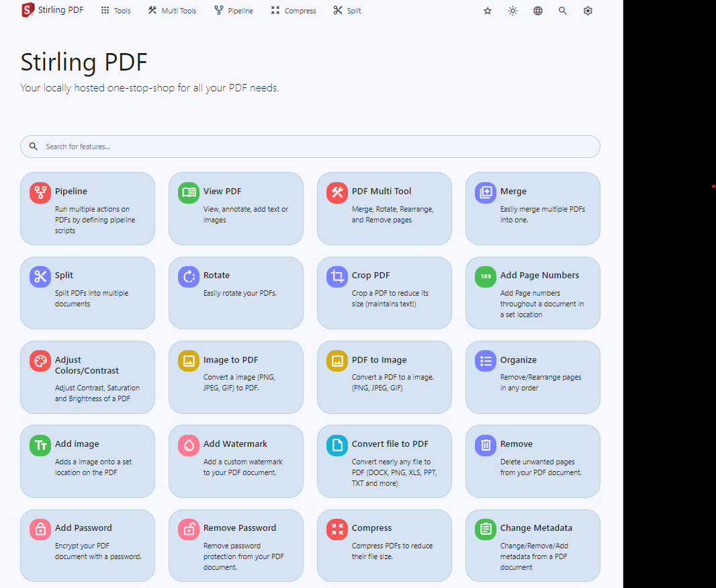Click the red Pipeline card icon

pyautogui.click(x=40, y=193)
